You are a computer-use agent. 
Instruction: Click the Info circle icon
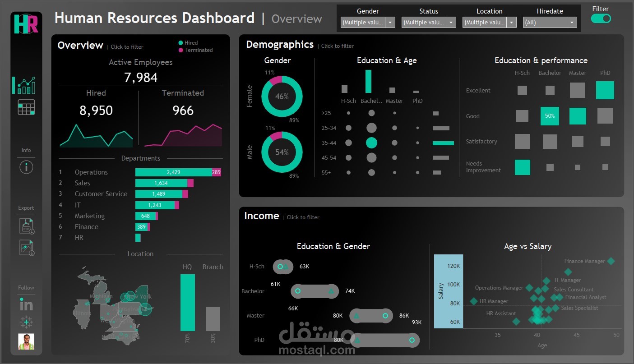pyautogui.click(x=26, y=167)
